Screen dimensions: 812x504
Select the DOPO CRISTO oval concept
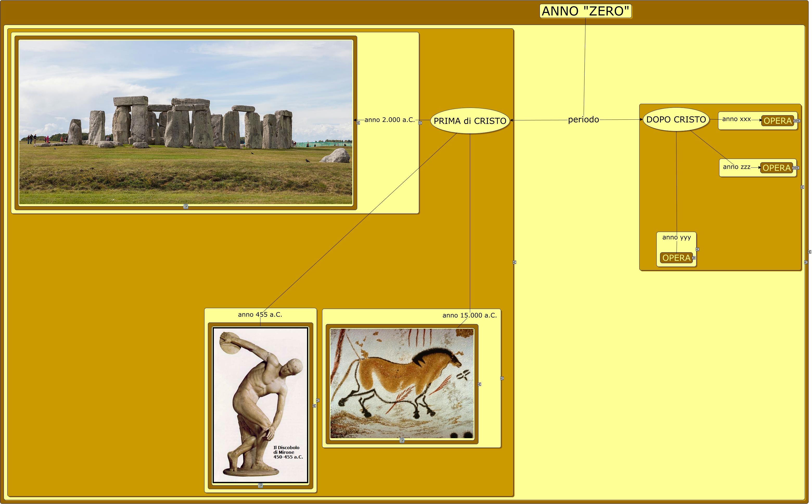[x=676, y=120]
